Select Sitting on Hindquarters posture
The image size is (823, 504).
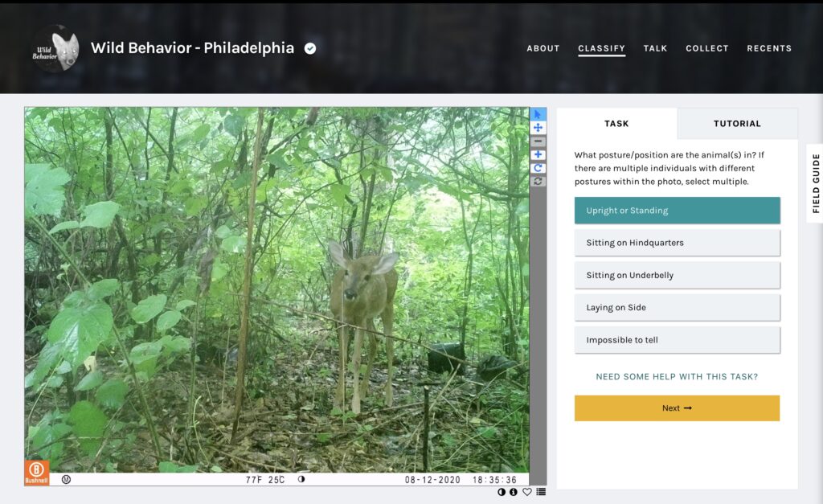[677, 243]
